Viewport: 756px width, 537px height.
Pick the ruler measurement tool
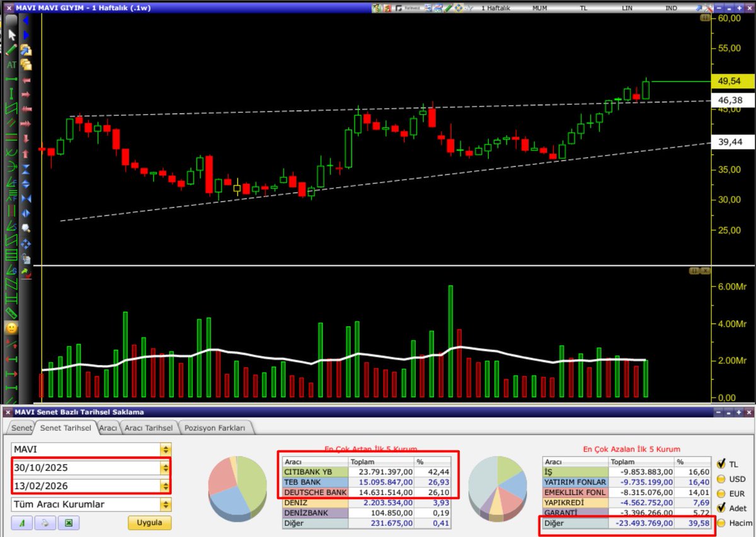[x=11, y=313]
